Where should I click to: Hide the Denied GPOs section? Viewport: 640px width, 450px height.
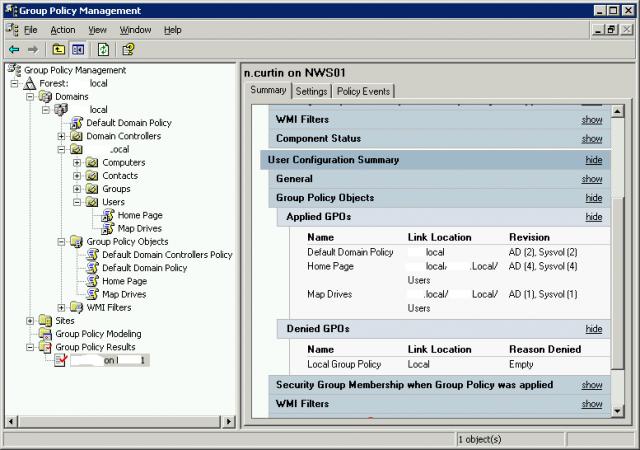pyautogui.click(x=594, y=328)
